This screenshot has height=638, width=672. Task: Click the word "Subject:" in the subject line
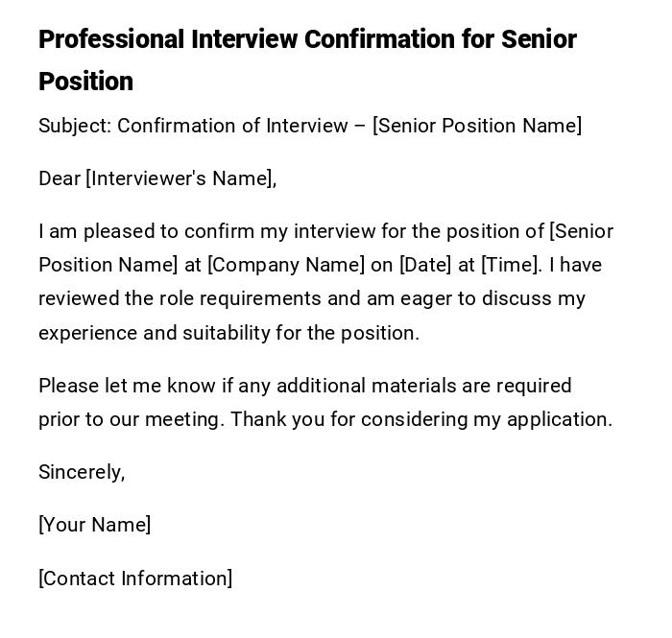pos(74,126)
